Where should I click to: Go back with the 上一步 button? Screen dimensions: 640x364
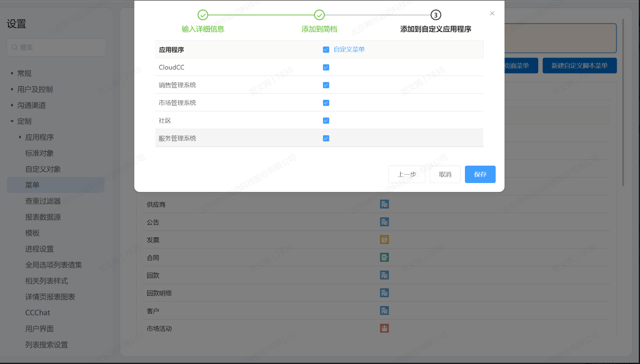[407, 174]
